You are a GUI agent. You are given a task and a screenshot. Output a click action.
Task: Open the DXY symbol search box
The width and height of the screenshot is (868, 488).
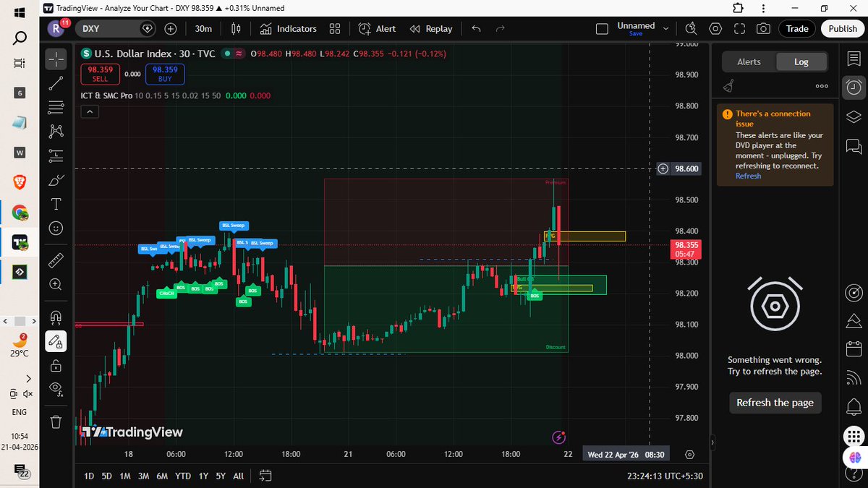click(116, 29)
